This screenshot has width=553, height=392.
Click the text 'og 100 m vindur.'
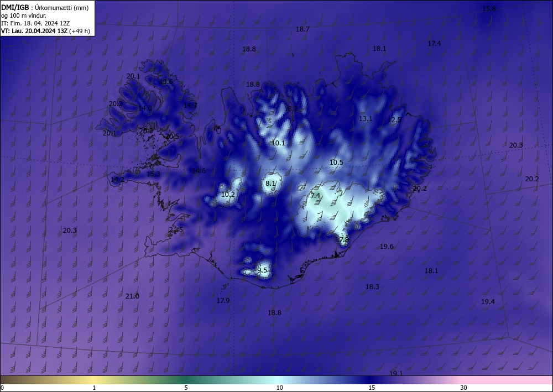point(24,15)
